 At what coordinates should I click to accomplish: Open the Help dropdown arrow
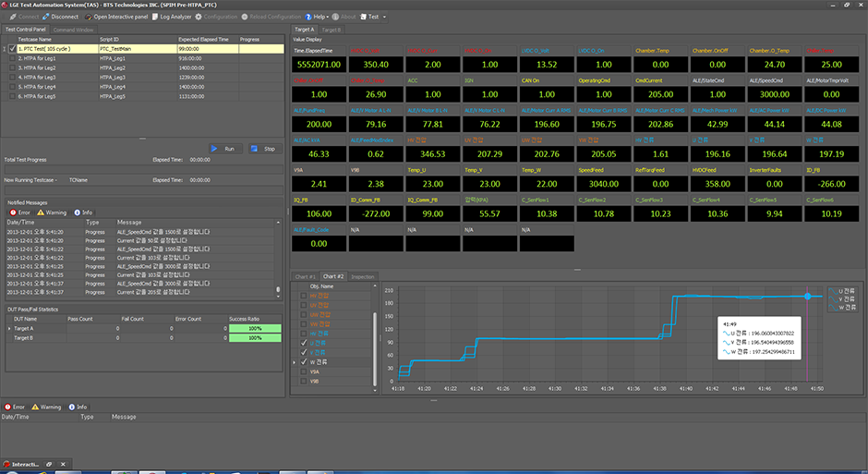tap(328, 18)
